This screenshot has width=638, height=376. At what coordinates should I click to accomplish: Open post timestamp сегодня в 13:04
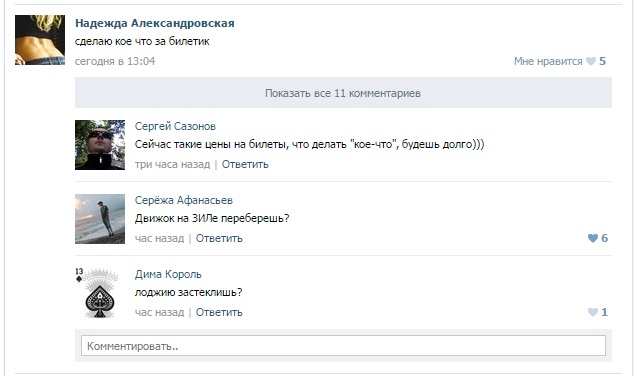pos(115,61)
